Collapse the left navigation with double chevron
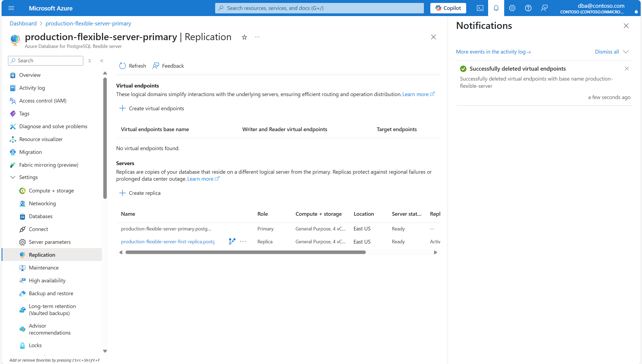The image size is (642, 364). tap(102, 61)
